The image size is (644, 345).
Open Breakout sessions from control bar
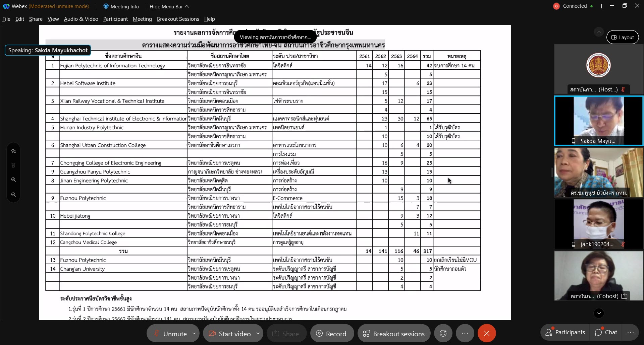(394, 334)
